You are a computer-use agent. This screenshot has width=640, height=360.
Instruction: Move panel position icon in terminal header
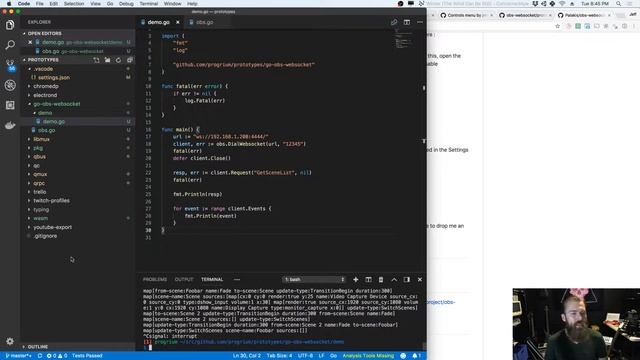[x=407, y=280]
